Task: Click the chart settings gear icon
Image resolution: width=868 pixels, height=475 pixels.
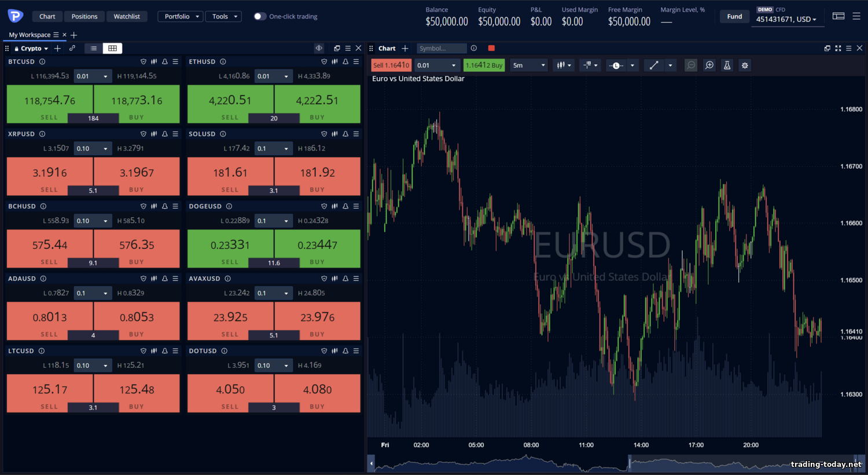Action: [745, 65]
